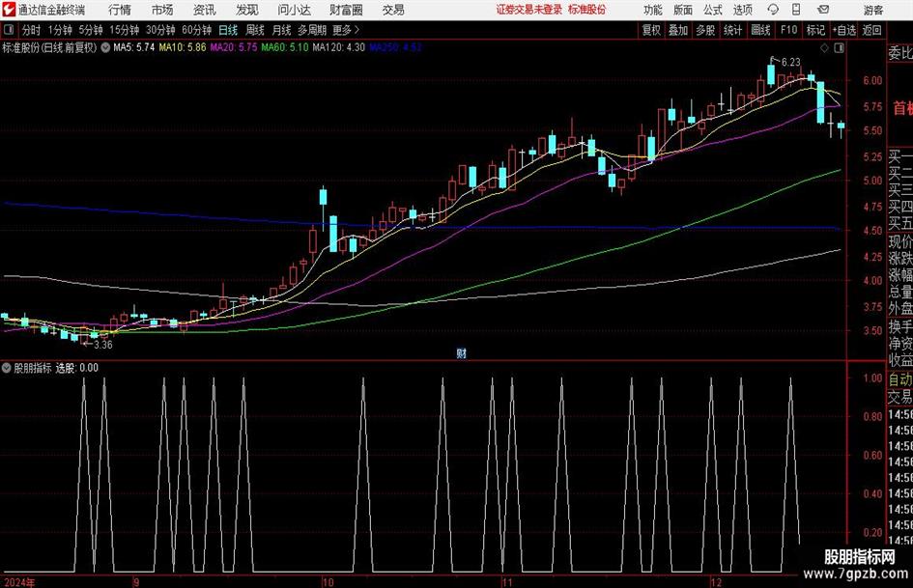Screen dimensions: 913x588
Task: Click the 叠加 overlay button
Action: click(678, 30)
